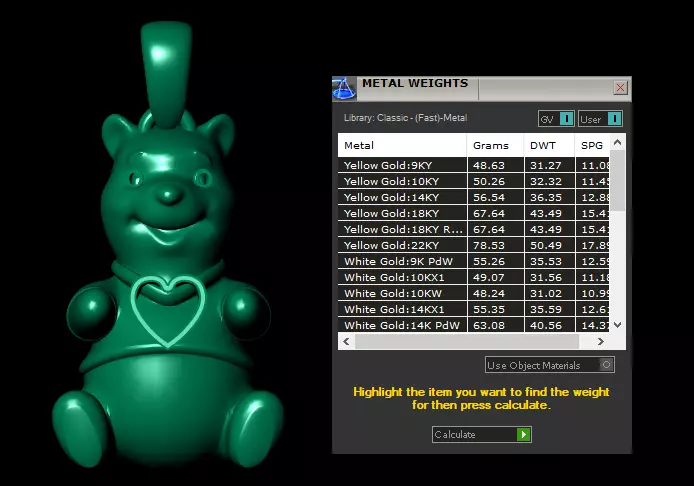This screenshot has height=486, width=694.
Task: Click the SPG column header
Action: [x=592, y=145]
